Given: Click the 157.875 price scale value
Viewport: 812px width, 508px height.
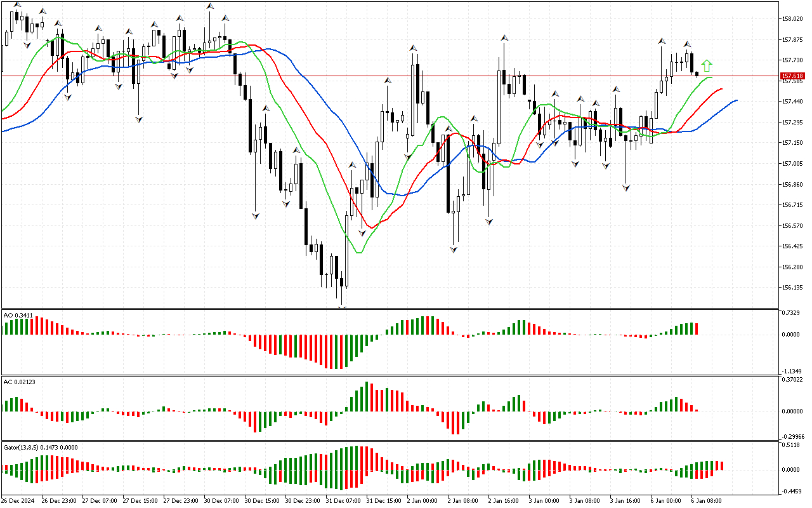Looking at the screenshot, I should 793,40.
